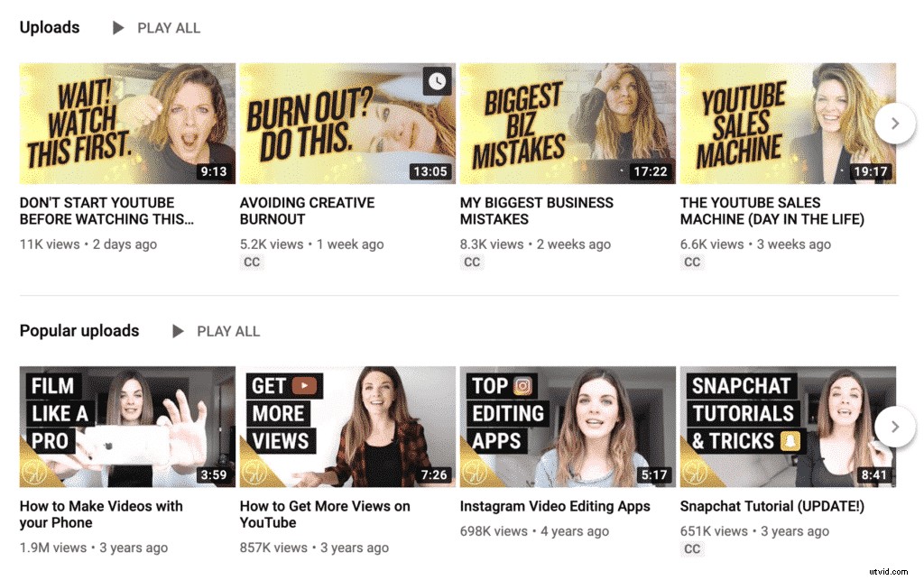Click the right chevron on the Uploads row
This screenshot has height=580, width=924.
(x=894, y=123)
